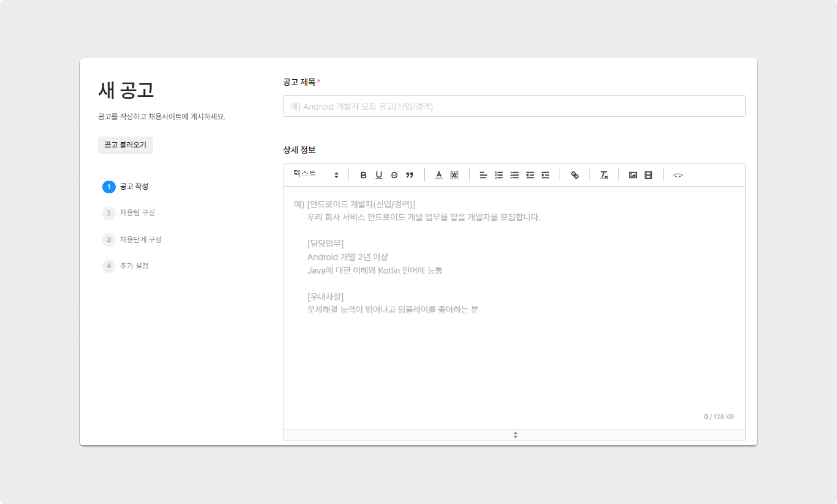Insert a video into the editor
837x504 pixels.
point(649,175)
